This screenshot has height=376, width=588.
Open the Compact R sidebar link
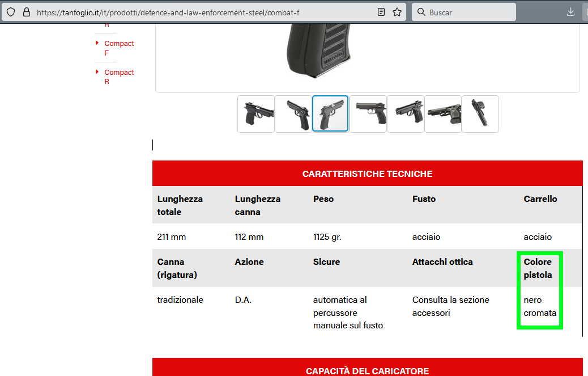[x=119, y=77]
